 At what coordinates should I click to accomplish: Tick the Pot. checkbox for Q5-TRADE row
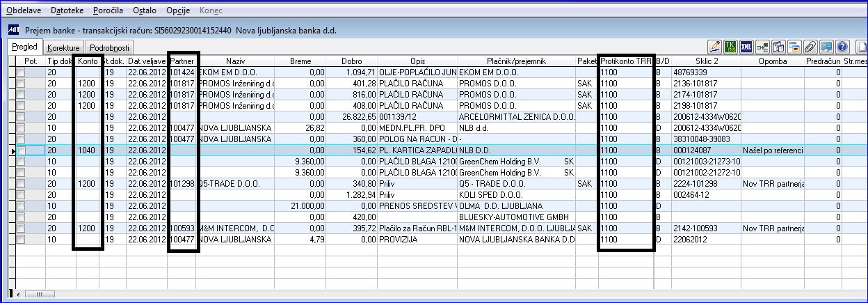click(x=20, y=184)
